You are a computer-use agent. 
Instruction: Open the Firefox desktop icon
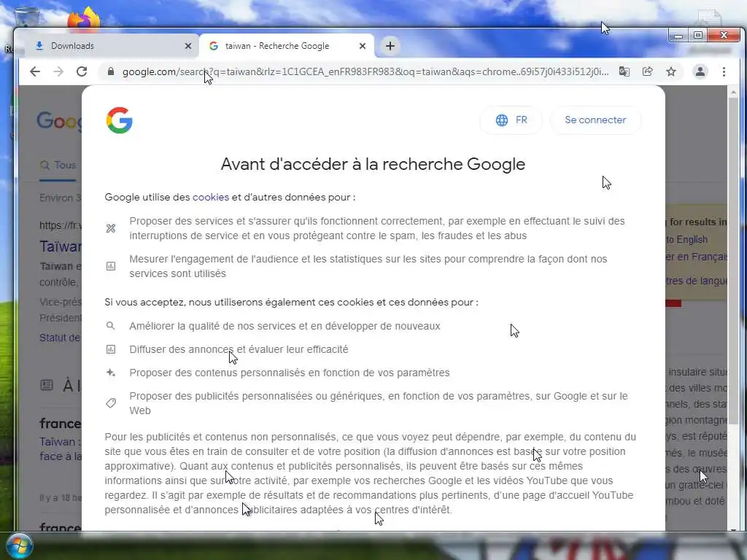tap(83, 20)
